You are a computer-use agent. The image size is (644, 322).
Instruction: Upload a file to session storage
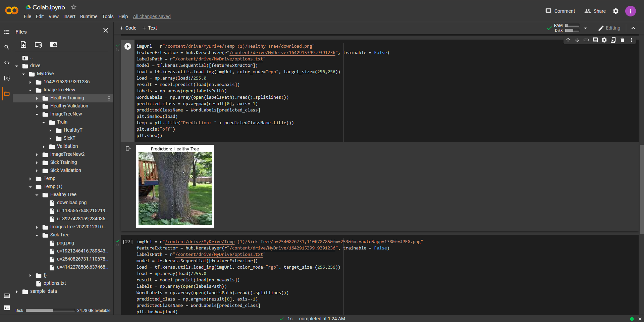click(x=23, y=44)
